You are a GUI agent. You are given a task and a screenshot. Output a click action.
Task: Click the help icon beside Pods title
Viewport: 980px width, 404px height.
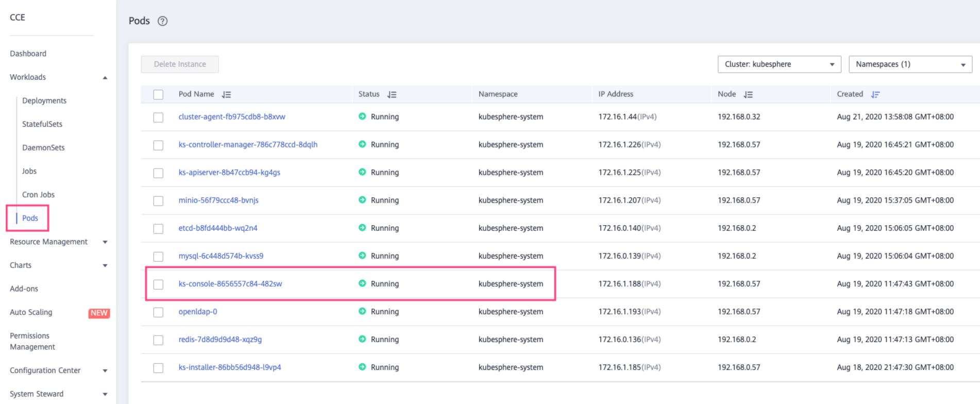click(162, 21)
